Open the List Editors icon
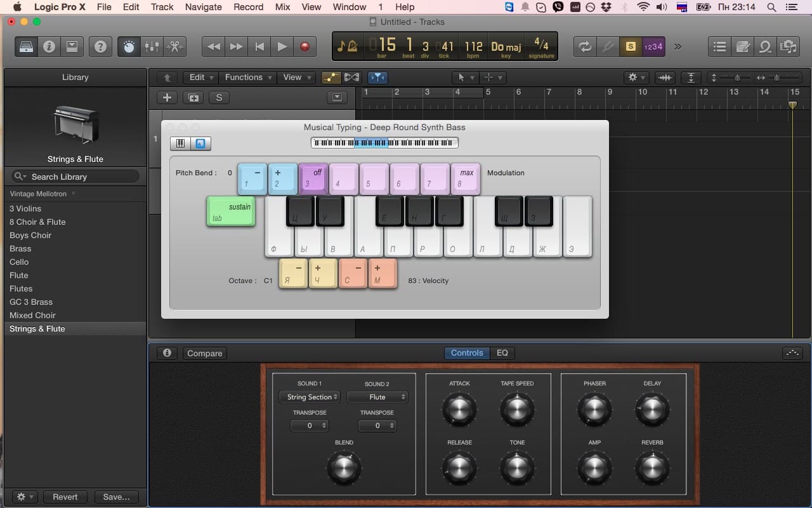The height and width of the screenshot is (508, 812). coord(719,46)
